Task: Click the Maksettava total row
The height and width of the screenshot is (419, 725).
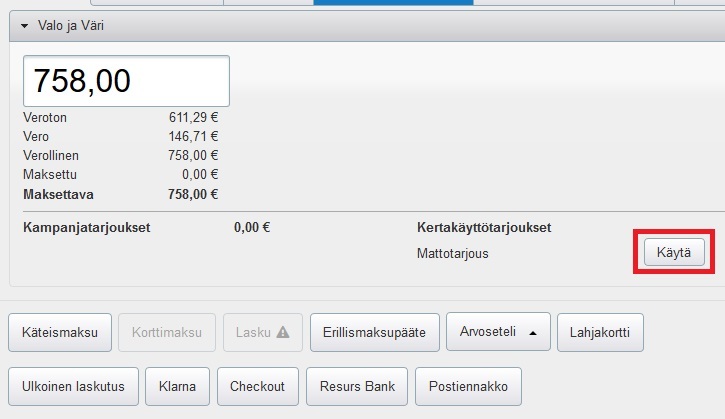Action: (120, 194)
